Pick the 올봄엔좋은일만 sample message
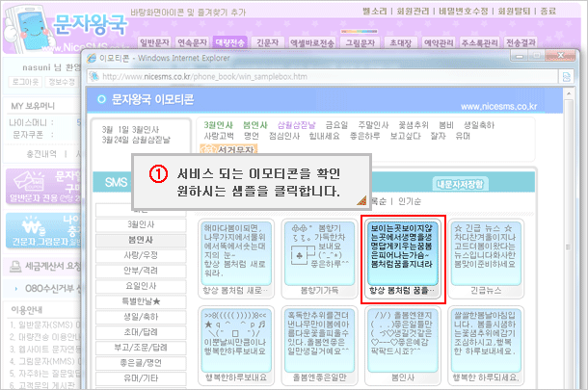588x390 pixels. tap(319, 346)
